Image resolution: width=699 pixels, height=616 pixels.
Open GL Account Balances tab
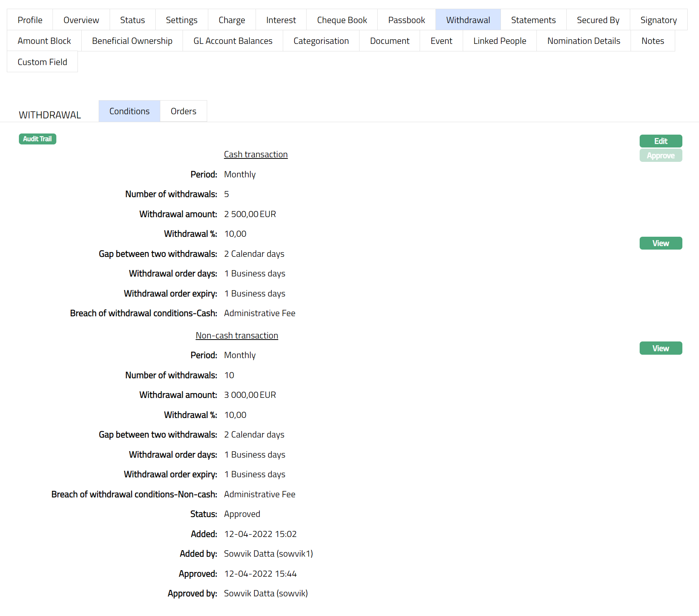(x=233, y=41)
